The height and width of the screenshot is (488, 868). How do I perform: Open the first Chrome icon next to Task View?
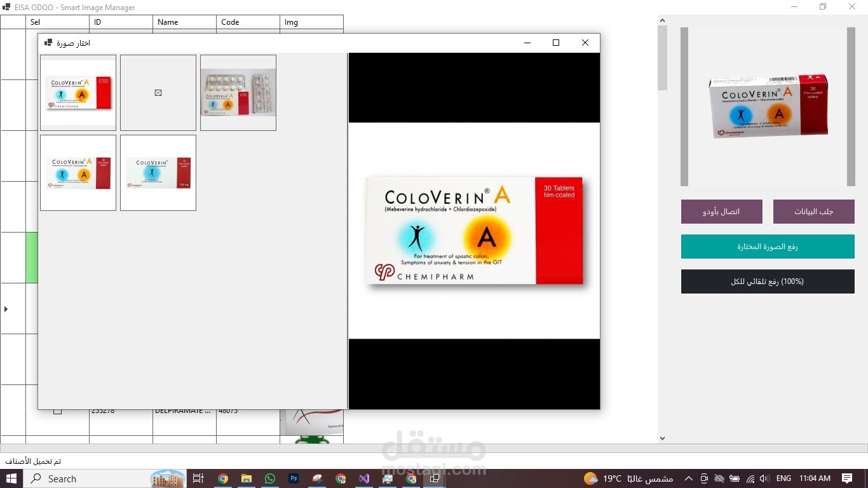(x=223, y=478)
